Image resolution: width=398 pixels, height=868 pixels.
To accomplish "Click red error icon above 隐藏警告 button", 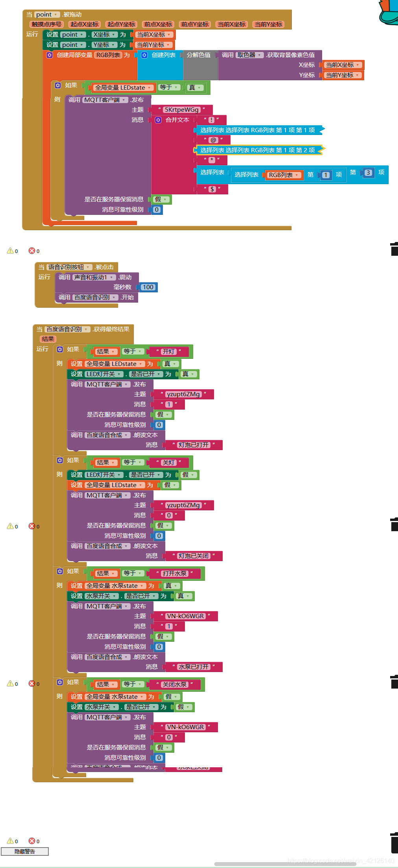I will tap(32, 841).
